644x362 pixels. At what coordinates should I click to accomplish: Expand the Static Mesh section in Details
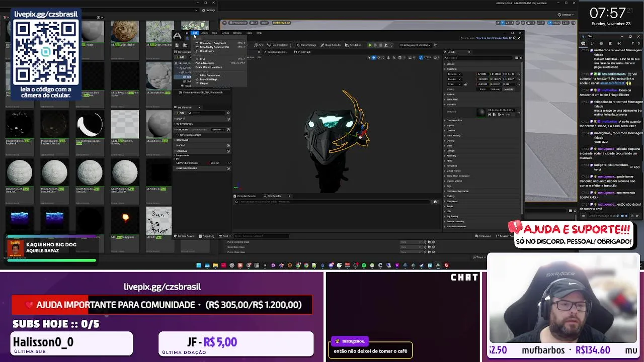point(445,100)
